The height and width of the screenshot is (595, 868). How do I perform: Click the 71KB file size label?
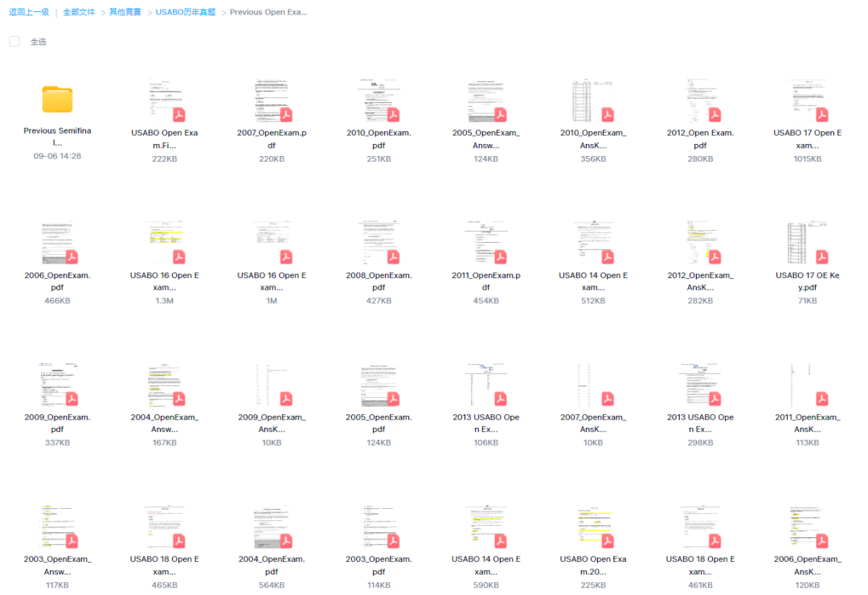[808, 301]
